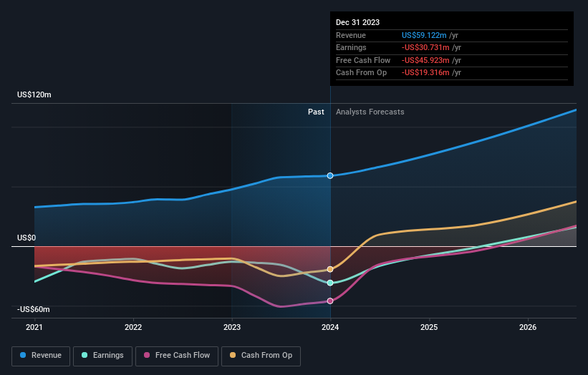588x375 pixels.
Task: Click the Earnings row label in tooltip
Action: (351, 47)
